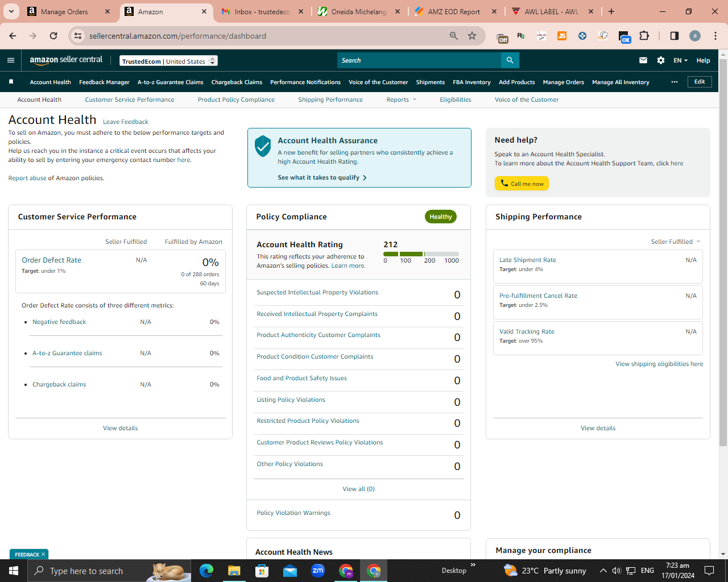The image size is (728, 582).
Task: Toggle the browser side panel
Action: [675, 36]
